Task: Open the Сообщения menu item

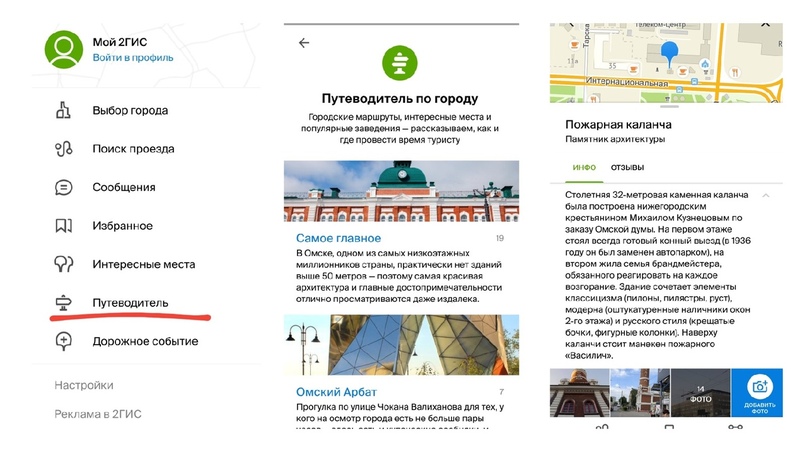Action: pyautogui.click(x=124, y=187)
